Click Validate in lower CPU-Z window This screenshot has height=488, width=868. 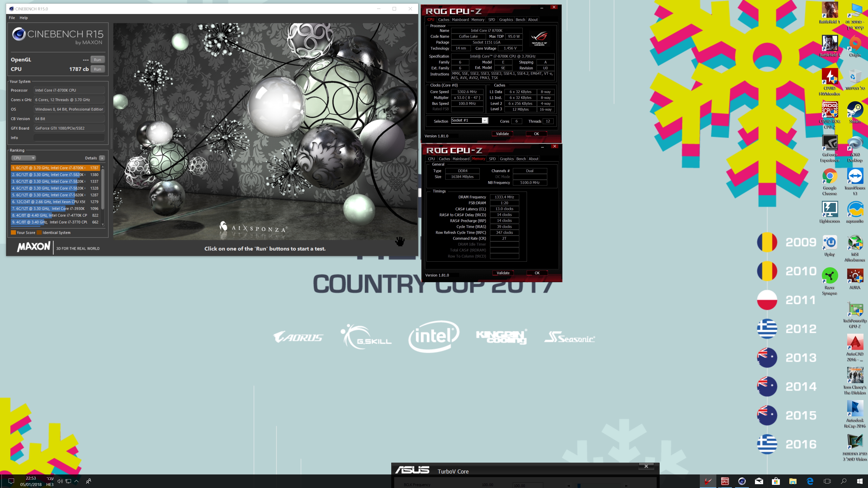tap(503, 273)
